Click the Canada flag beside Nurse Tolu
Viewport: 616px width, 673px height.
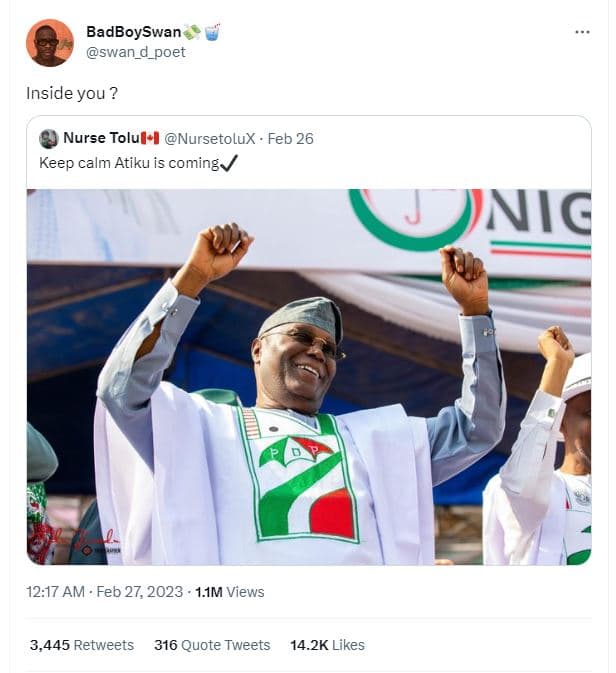tap(150, 139)
